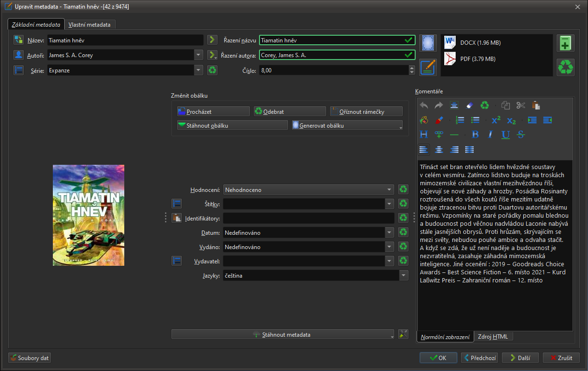
Task: Add a new format with green plus book
Action: [x=566, y=43]
